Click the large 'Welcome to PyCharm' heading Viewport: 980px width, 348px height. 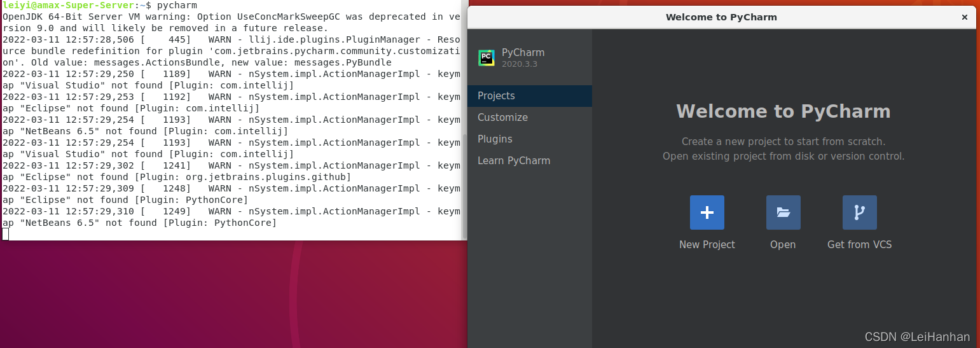[783, 111]
